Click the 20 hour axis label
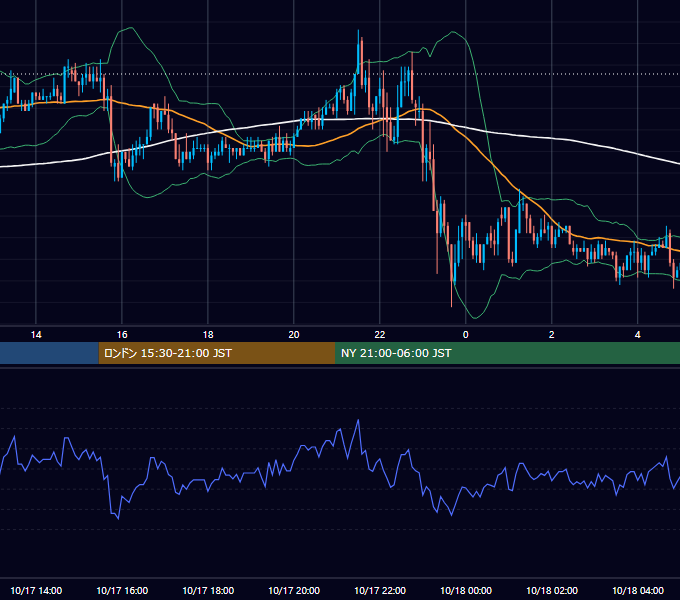 click(294, 335)
